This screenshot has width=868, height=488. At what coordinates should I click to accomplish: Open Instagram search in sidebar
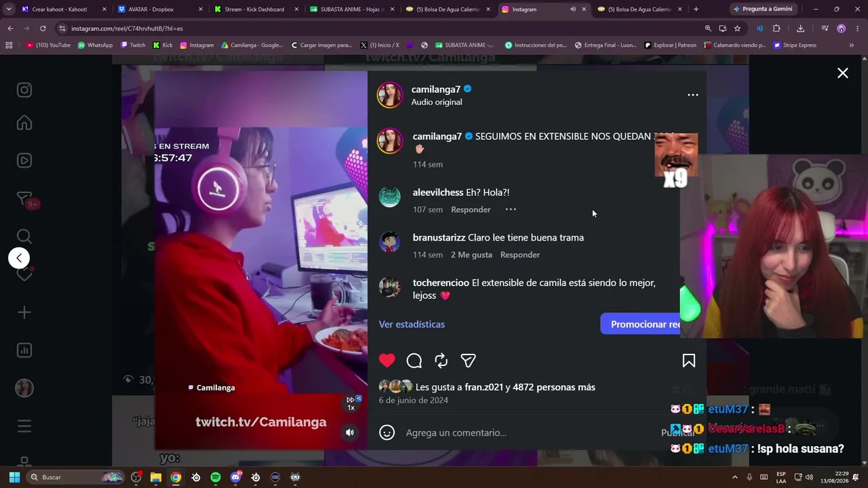pos(24,237)
